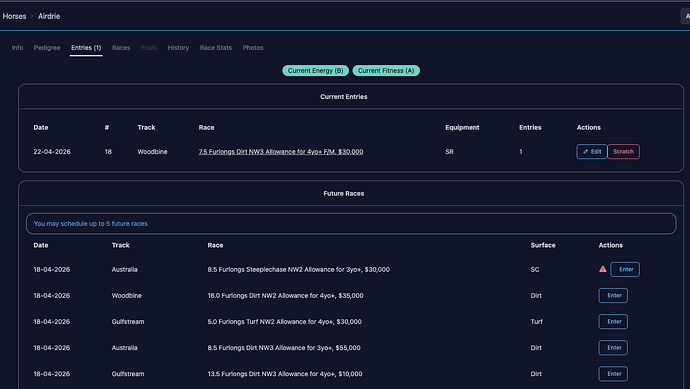The height and width of the screenshot is (389, 690).
Task: Click the Entries column header
Action: pos(530,127)
